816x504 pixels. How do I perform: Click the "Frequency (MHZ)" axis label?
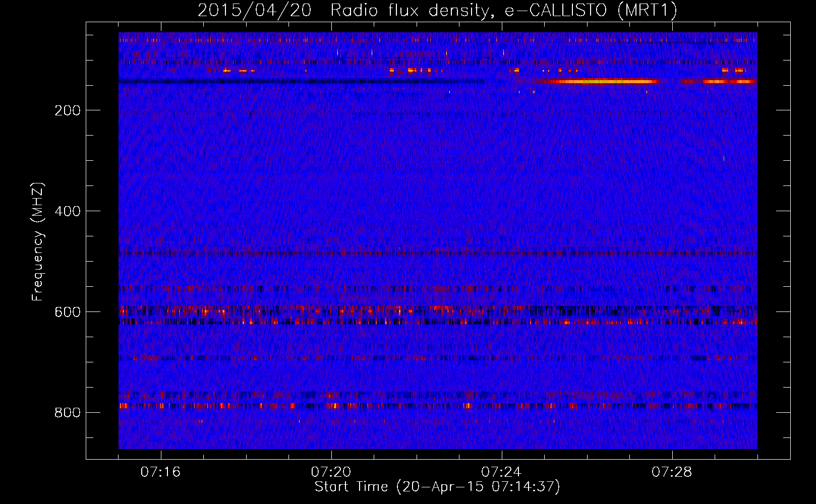click(38, 241)
